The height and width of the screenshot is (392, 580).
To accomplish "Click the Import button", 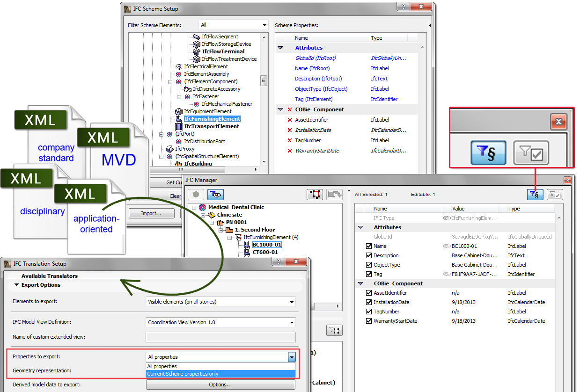I will pyautogui.click(x=151, y=213).
